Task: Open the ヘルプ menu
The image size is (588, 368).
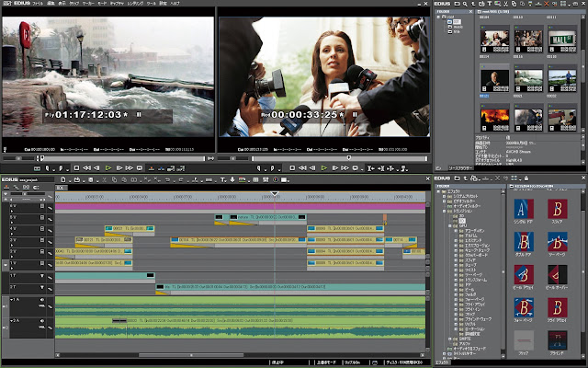Action: (x=175, y=4)
